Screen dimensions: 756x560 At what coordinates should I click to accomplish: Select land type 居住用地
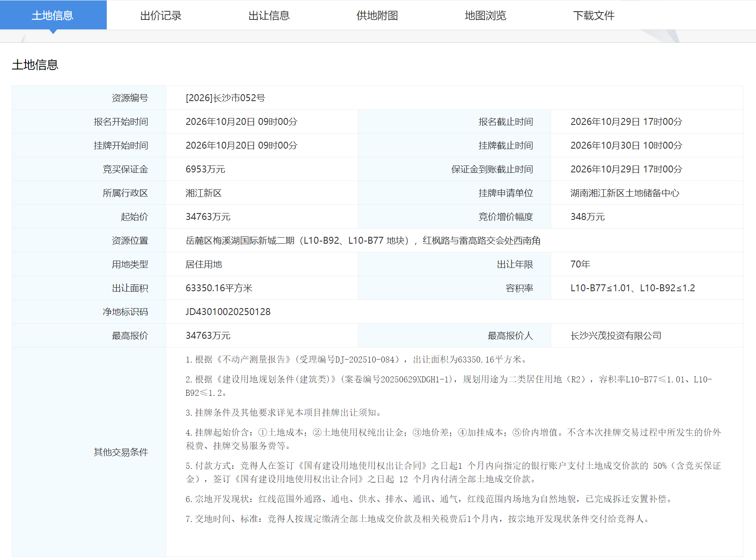tap(204, 264)
